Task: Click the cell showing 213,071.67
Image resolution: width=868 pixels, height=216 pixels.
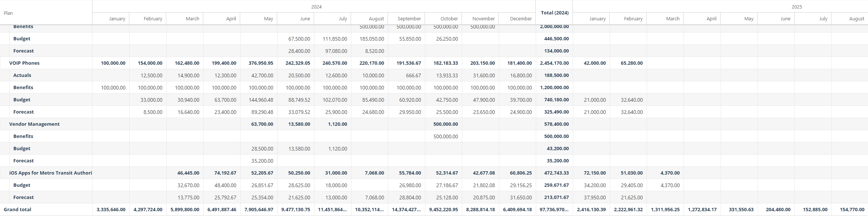Action: pyautogui.click(x=554, y=197)
